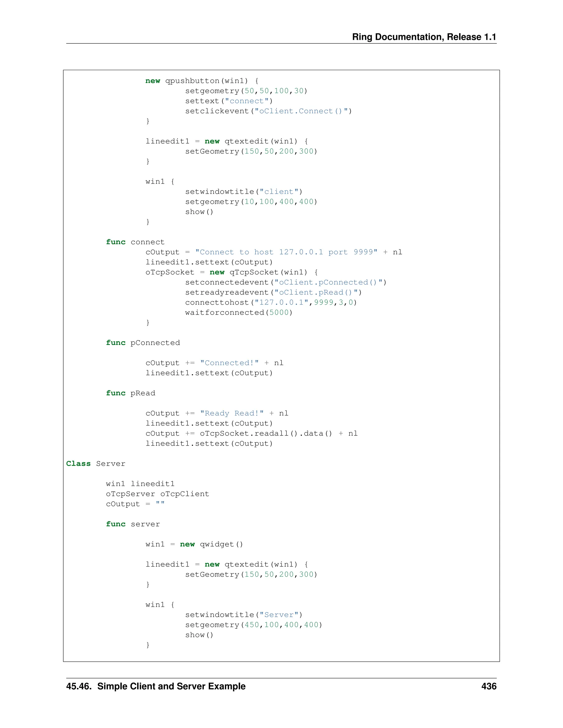
Task: Click the line 'func connect'
Action: click(135, 242)
